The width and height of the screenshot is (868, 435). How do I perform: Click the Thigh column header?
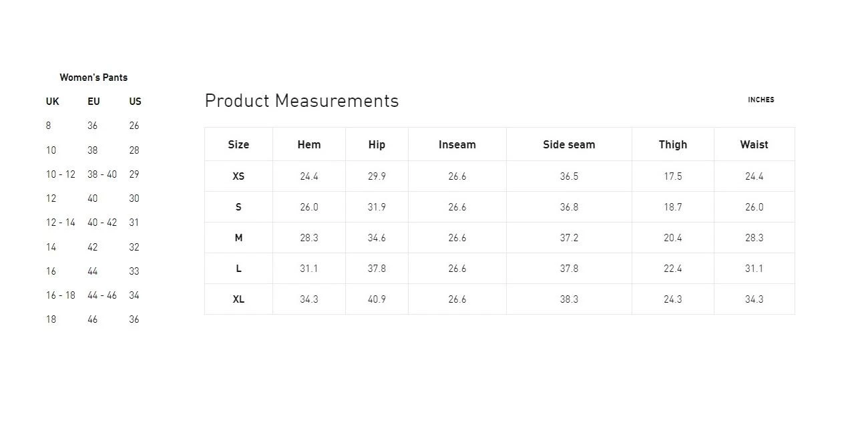pos(672,144)
